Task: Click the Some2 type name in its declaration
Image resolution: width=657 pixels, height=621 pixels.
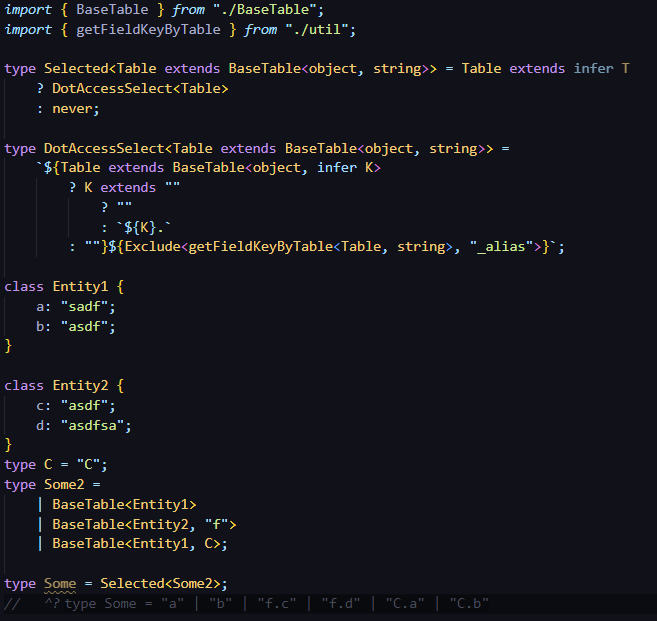Action: click(x=64, y=484)
